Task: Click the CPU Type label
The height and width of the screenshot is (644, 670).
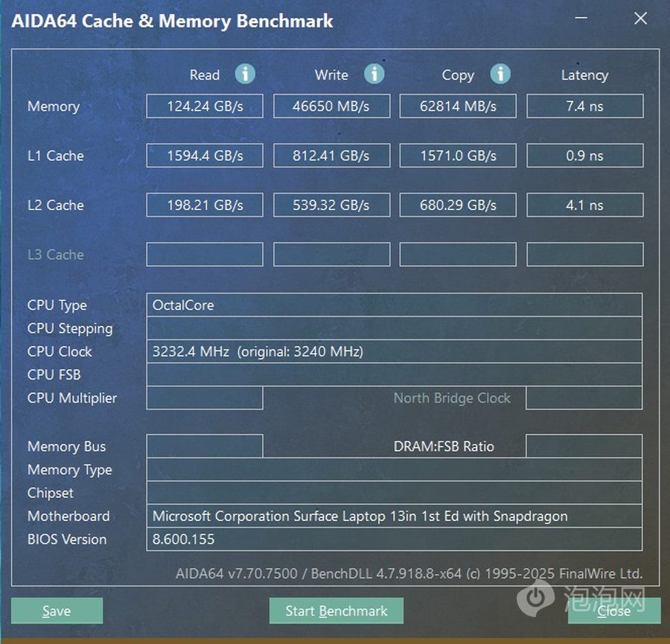Action: [x=57, y=305]
